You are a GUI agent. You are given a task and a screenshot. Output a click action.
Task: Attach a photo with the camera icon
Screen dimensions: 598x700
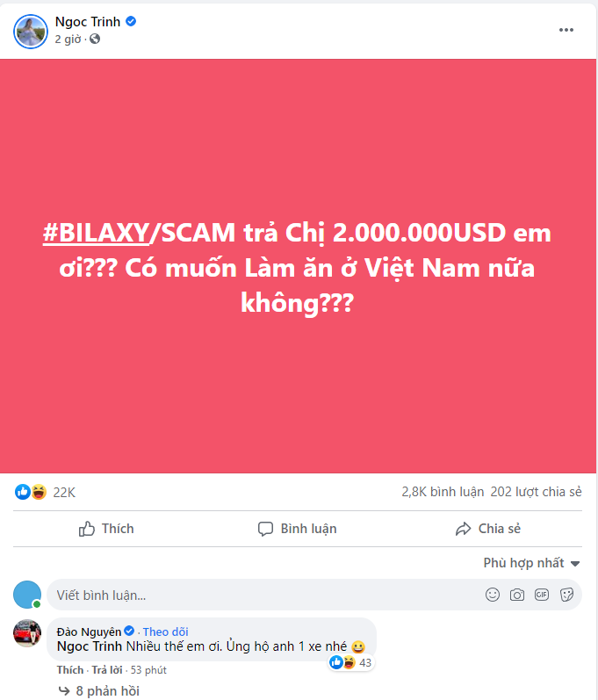click(517, 595)
